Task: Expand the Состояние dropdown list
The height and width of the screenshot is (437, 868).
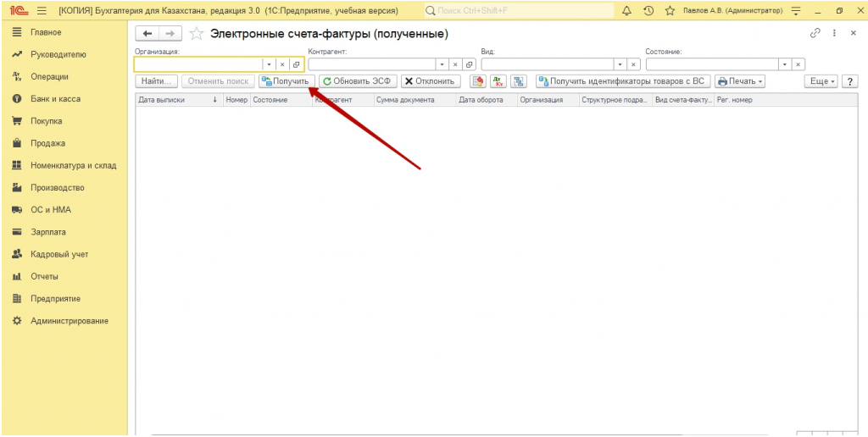Action: click(785, 64)
